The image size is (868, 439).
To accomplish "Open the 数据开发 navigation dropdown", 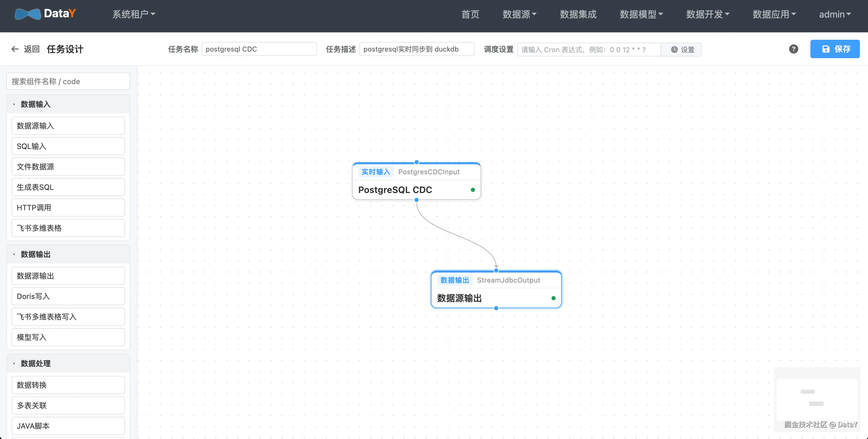I will pos(708,14).
